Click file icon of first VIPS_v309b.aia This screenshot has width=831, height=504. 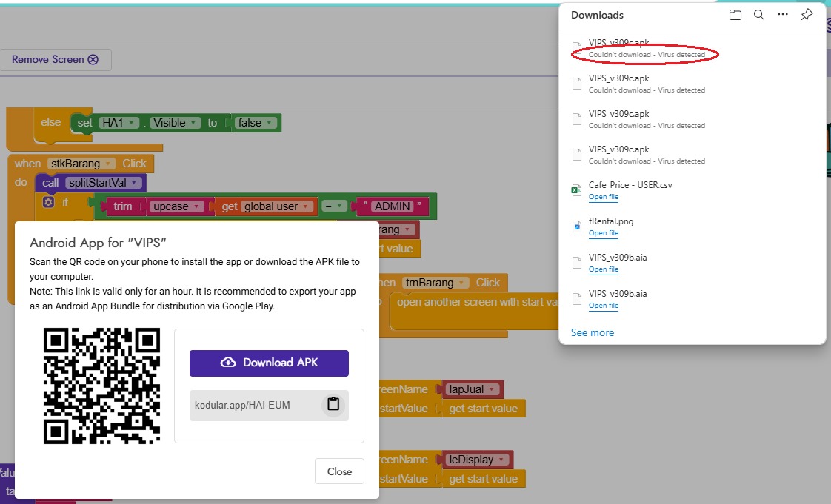(x=577, y=263)
